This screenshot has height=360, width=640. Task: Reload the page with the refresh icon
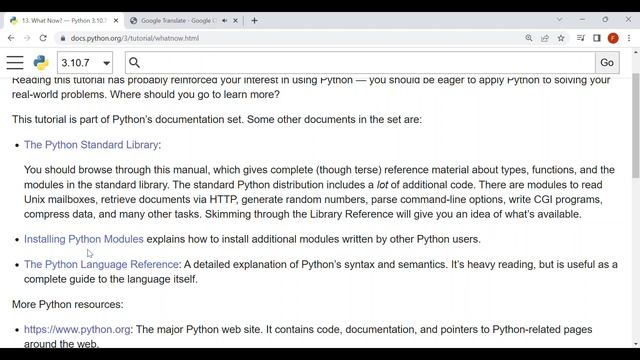(x=43, y=38)
